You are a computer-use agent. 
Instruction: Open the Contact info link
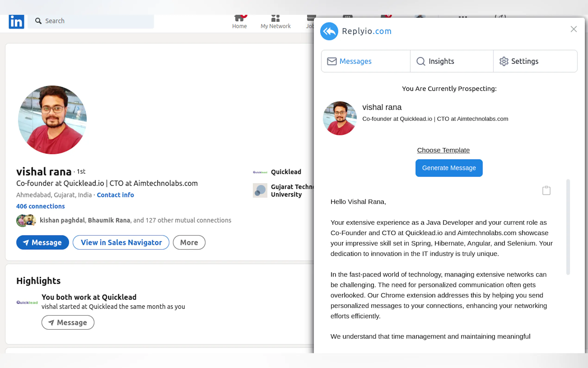(x=115, y=195)
